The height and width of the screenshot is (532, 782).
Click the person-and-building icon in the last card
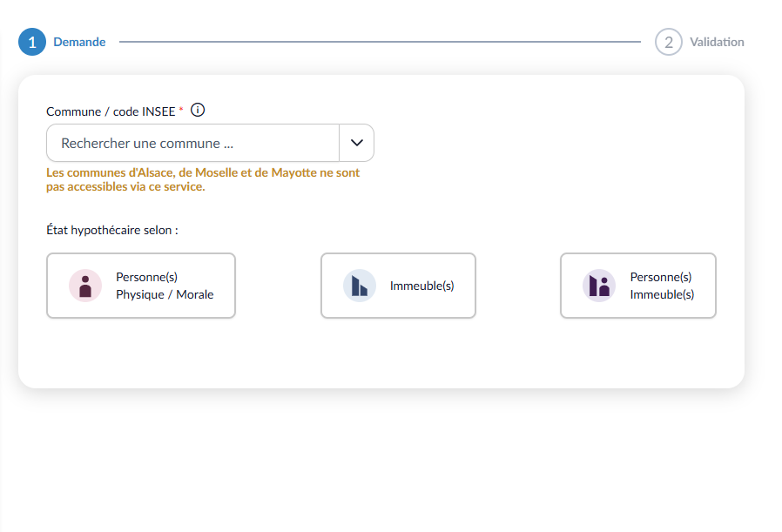click(x=599, y=286)
